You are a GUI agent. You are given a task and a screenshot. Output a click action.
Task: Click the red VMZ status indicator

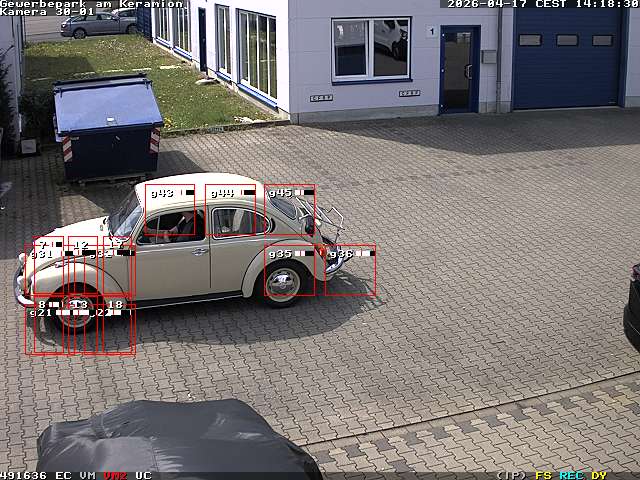115,475
